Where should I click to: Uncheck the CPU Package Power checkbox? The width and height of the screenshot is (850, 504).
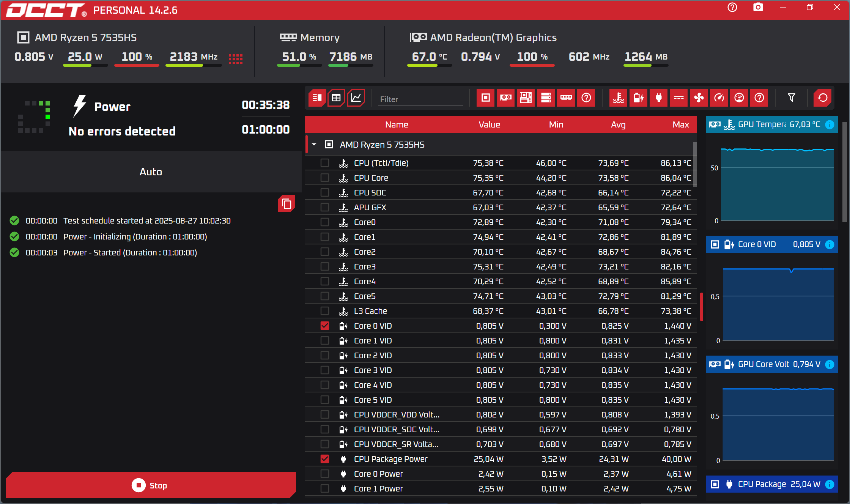click(324, 459)
